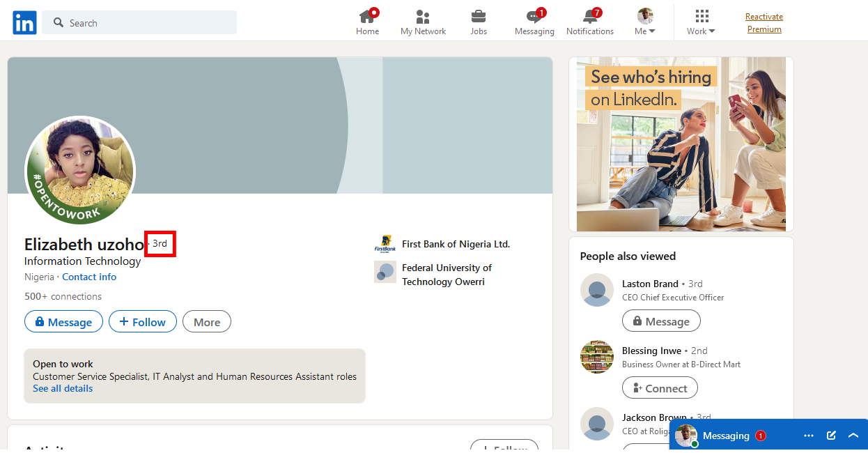Screen dimensions: 868x453
Task: Message Laston Brand
Action: [x=661, y=321]
